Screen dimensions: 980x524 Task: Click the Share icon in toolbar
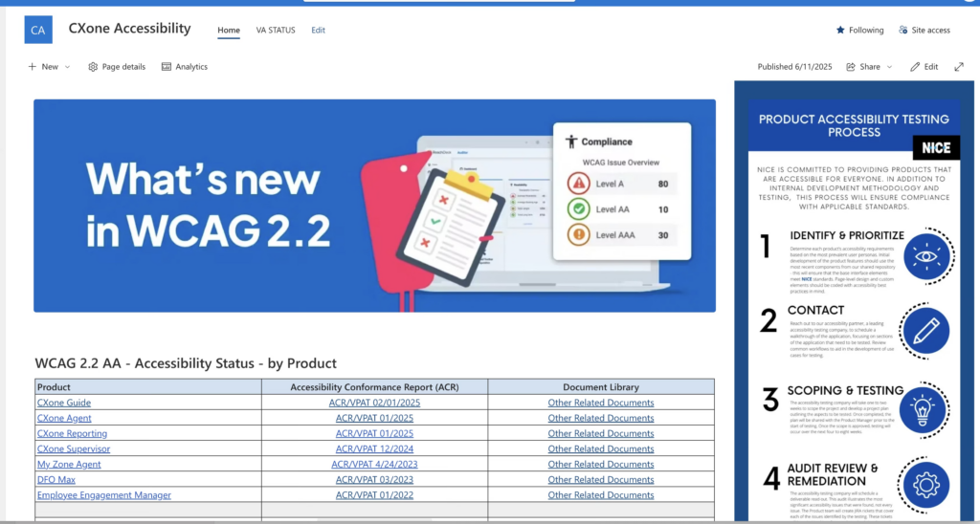pyautogui.click(x=850, y=67)
